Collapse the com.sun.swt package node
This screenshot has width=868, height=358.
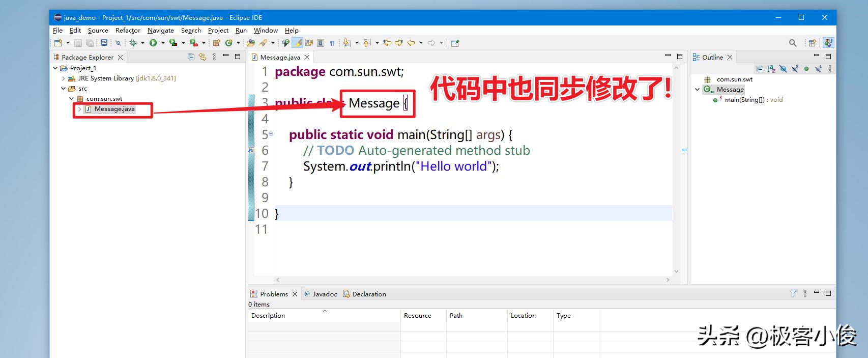click(72, 99)
